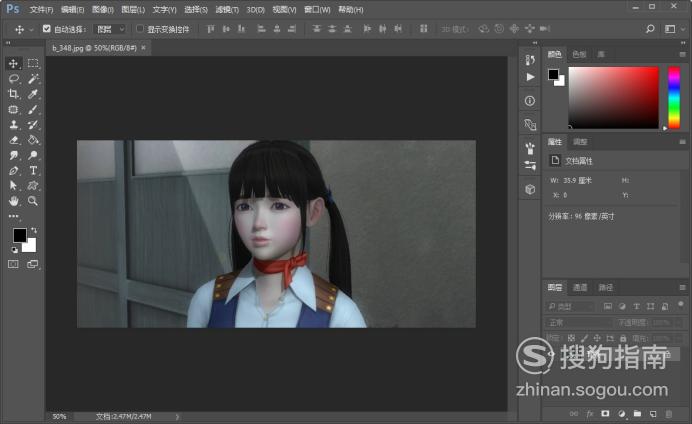Viewport: 692px width, 424px height.
Task: Select the Pen tool
Action: coord(13,170)
